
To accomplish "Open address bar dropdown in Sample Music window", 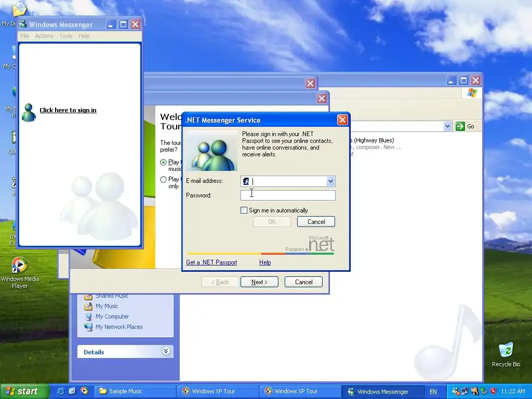I will pos(447,126).
